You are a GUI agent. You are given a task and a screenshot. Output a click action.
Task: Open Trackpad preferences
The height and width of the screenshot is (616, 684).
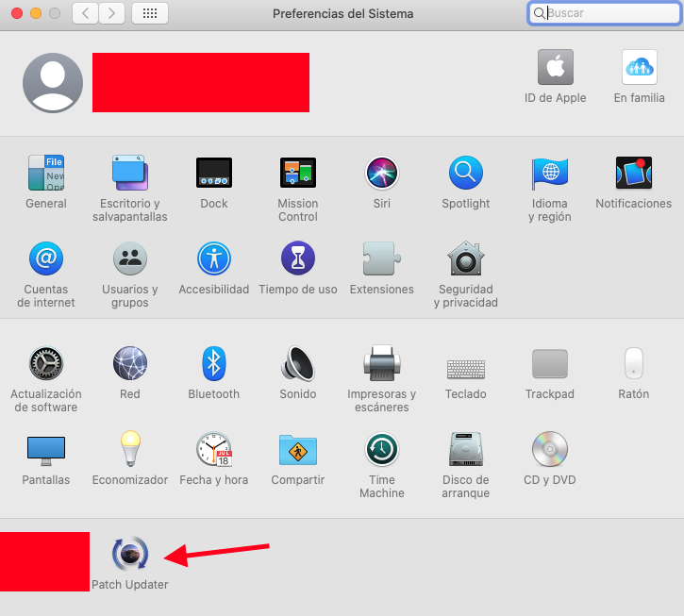(x=550, y=363)
